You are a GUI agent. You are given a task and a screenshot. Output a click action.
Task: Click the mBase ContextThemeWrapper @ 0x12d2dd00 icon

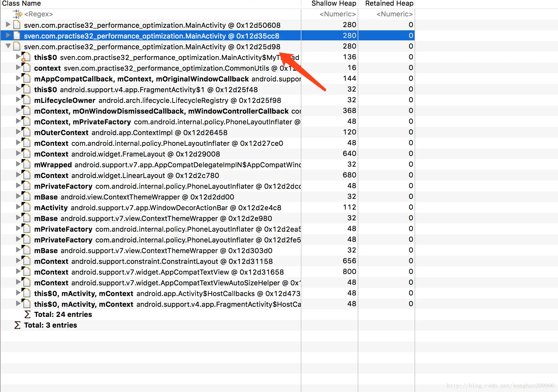26,197
